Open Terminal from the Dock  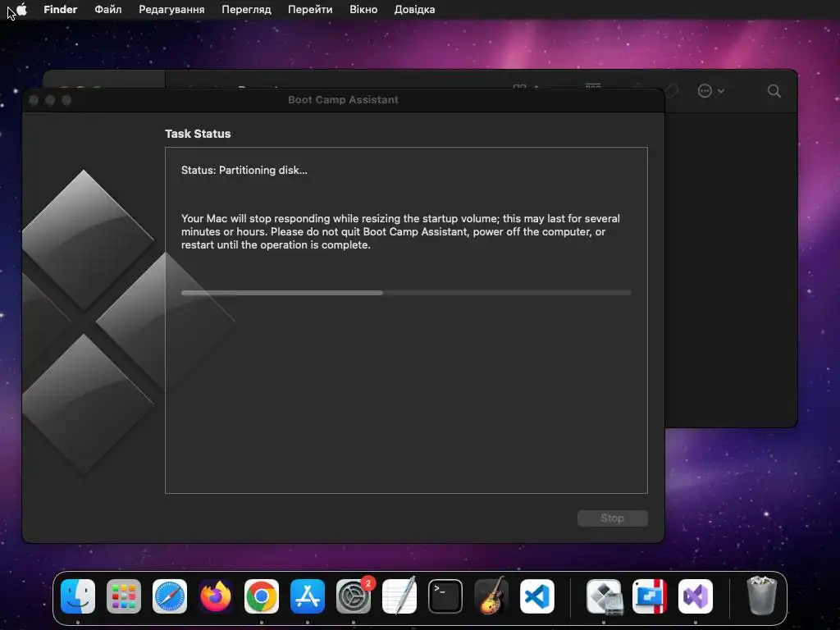pos(445,596)
